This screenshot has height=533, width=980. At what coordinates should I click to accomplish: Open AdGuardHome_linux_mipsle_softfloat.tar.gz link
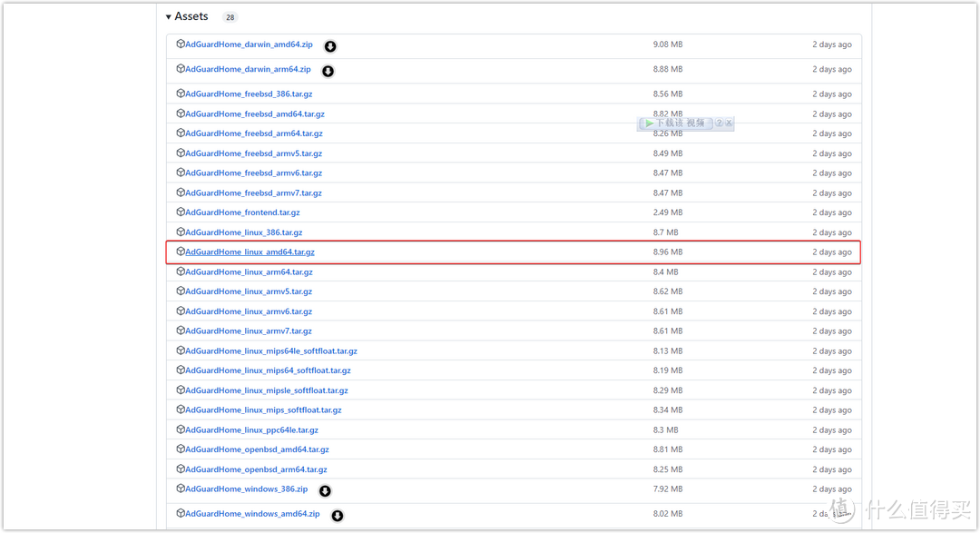[266, 390]
